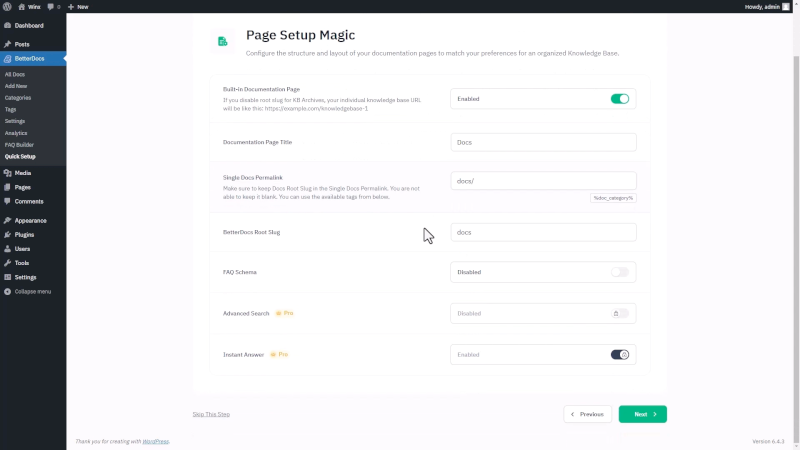Click the Instant Answer Pro crown badge
The width and height of the screenshot is (800, 450).
pyautogui.click(x=280, y=354)
